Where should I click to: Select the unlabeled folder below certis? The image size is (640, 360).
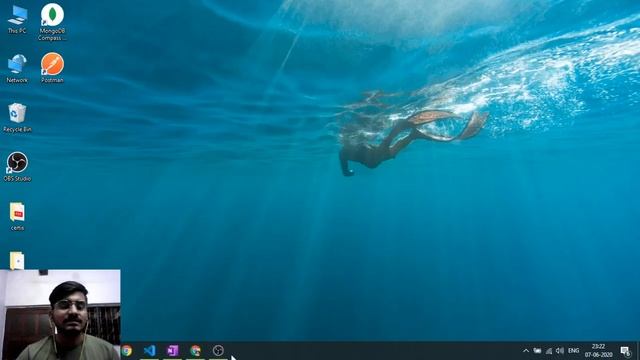(x=17, y=260)
